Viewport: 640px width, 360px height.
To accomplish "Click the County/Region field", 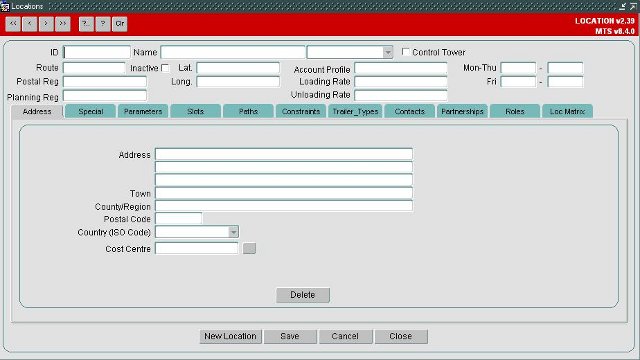I will pos(284,206).
